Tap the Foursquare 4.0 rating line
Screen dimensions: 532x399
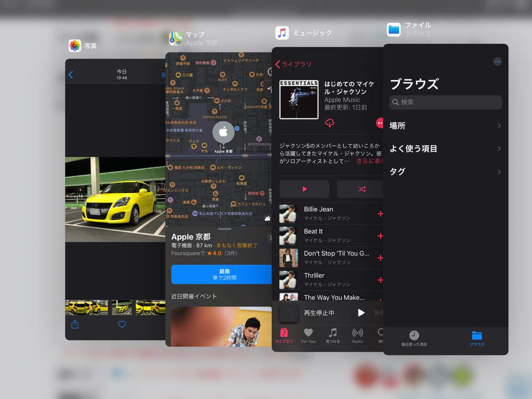point(204,253)
